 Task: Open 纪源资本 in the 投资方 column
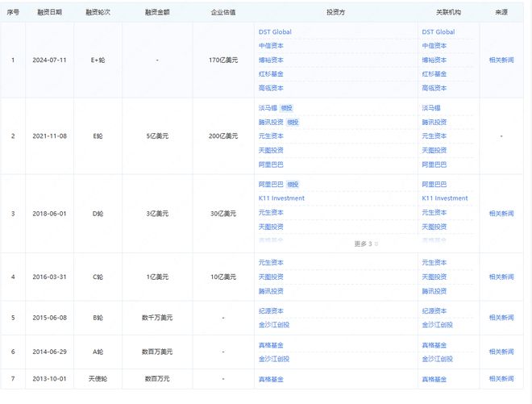(x=271, y=311)
